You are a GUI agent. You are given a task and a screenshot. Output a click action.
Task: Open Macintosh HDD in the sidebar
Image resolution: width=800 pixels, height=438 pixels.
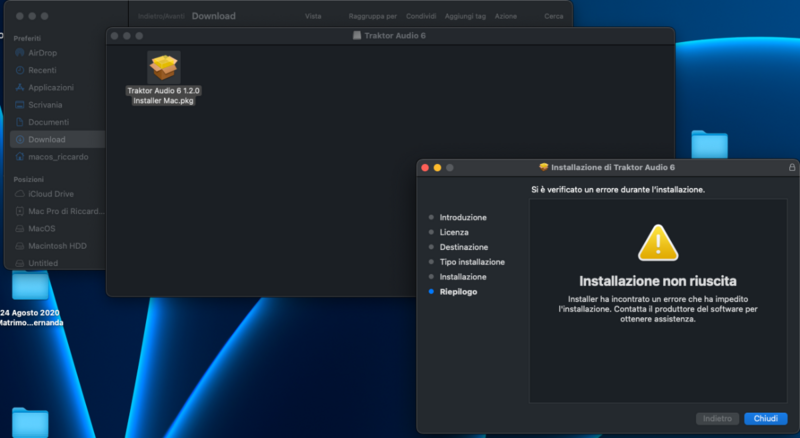(57, 246)
